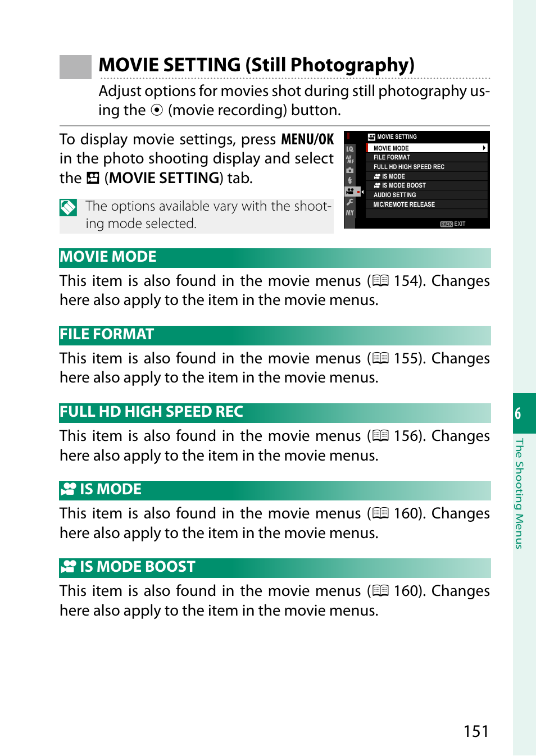The width and height of the screenshot is (536, 756).
Task: Click the note about options varying with shooting mode
Action: [208, 215]
